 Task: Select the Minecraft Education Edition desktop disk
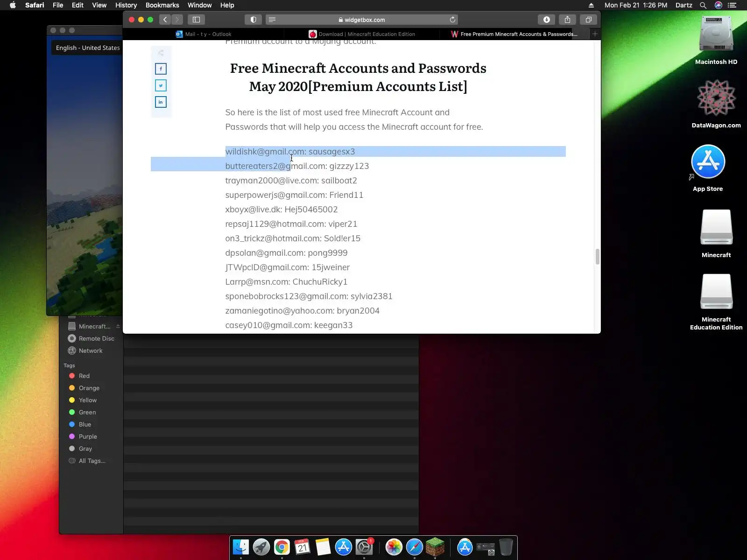point(716,302)
